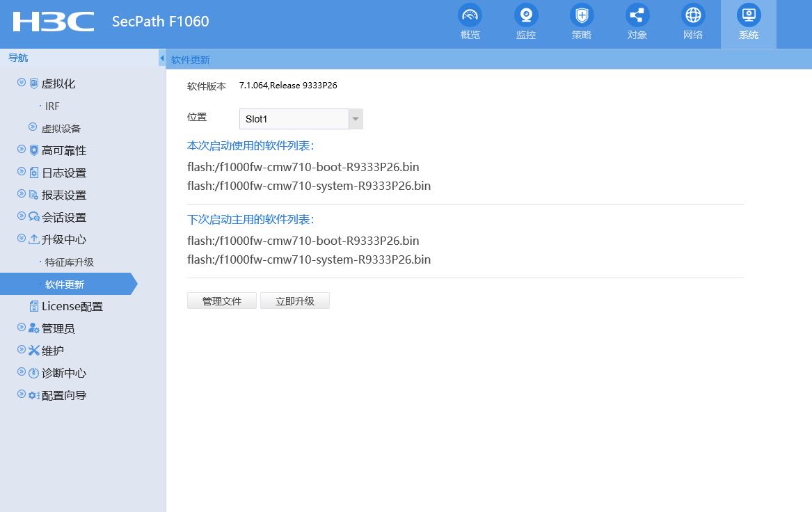Expand the 诊断中心 tree node
Screen dimensions: 812x512
point(22,371)
